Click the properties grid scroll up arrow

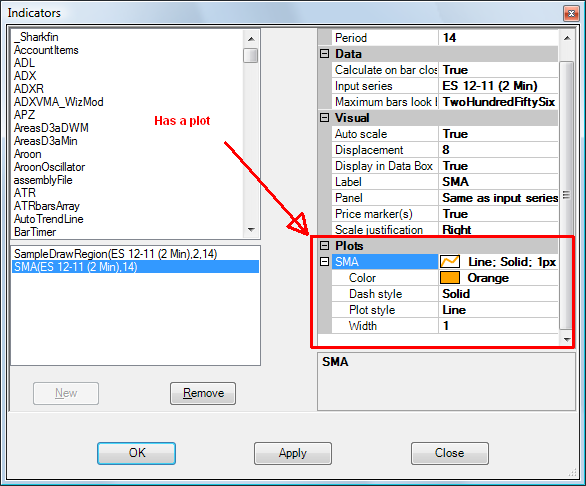click(567, 38)
